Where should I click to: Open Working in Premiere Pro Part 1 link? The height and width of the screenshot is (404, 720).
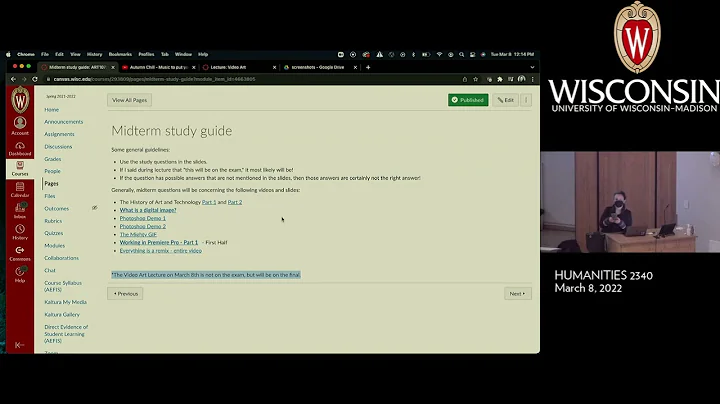[x=159, y=242]
